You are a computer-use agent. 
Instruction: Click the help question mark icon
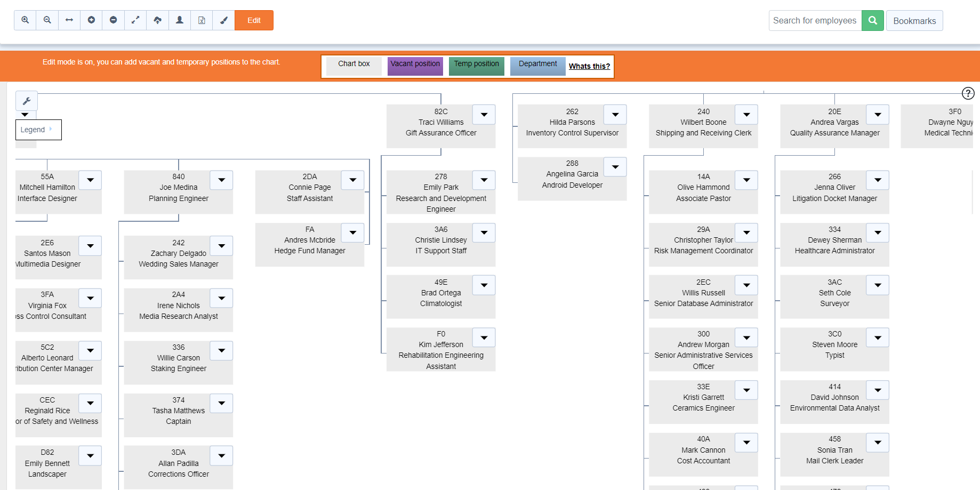(968, 93)
